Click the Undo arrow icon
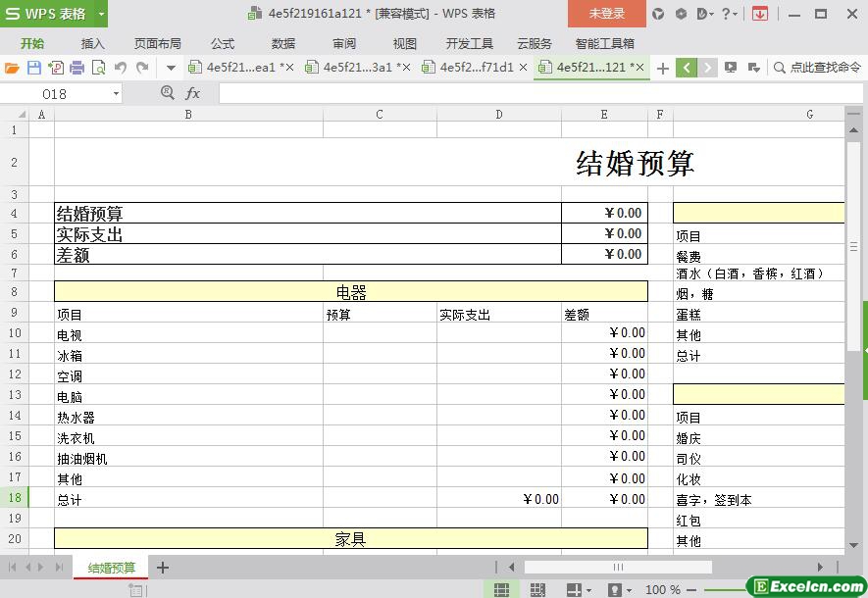 click(121, 68)
